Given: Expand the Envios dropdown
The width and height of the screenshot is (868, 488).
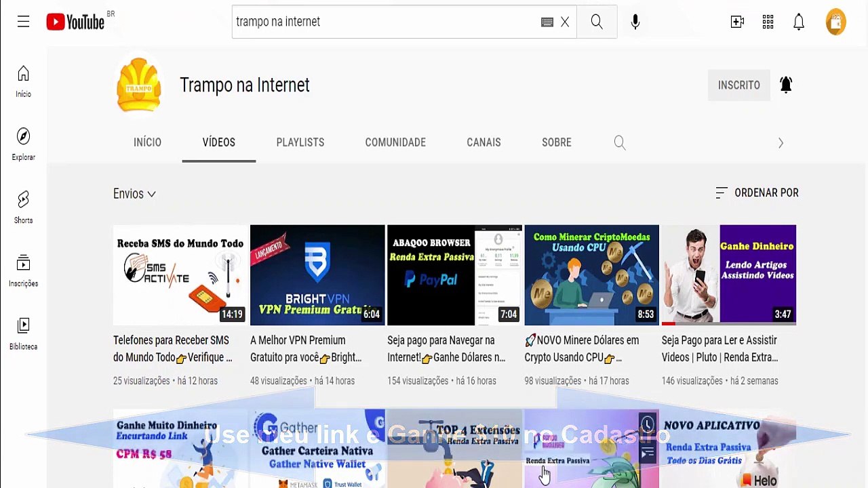Looking at the screenshot, I should click(x=134, y=194).
